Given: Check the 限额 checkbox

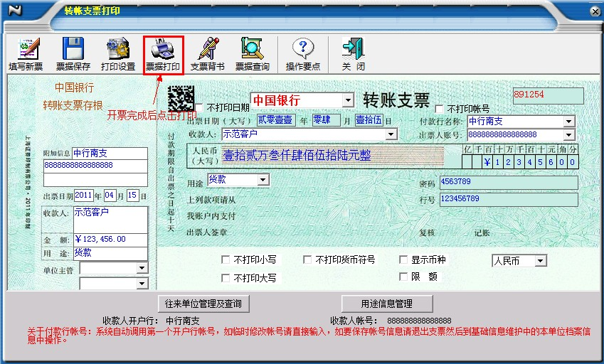Looking at the screenshot, I should [403, 277].
